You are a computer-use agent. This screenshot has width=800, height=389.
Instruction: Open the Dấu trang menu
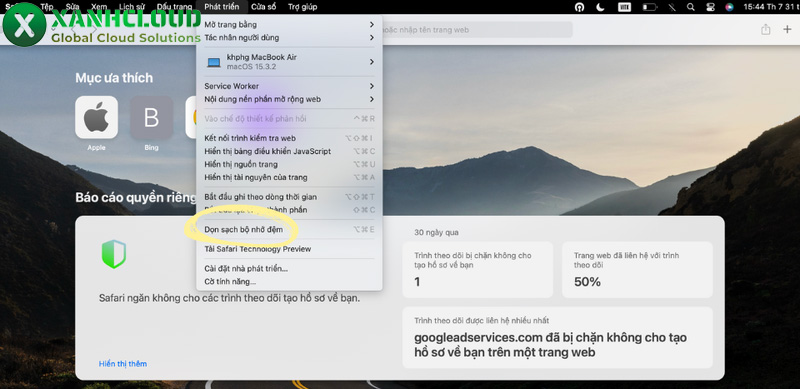pyautogui.click(x=174, y=7)
